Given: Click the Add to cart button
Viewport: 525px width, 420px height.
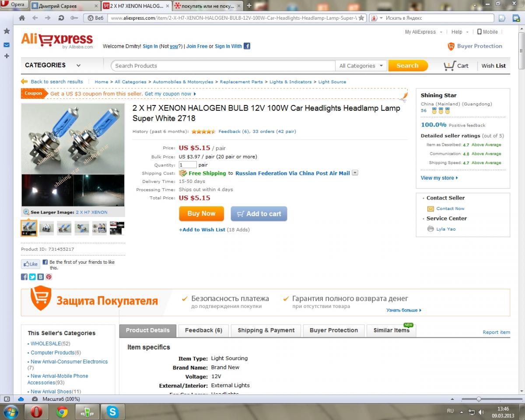Looking at the screenshot, I should 259,214.
